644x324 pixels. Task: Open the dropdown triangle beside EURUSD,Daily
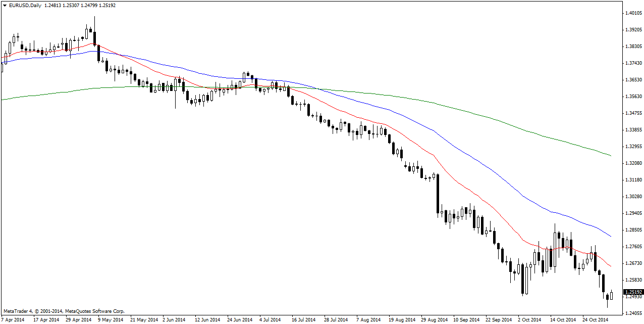(x=5, y=6)
